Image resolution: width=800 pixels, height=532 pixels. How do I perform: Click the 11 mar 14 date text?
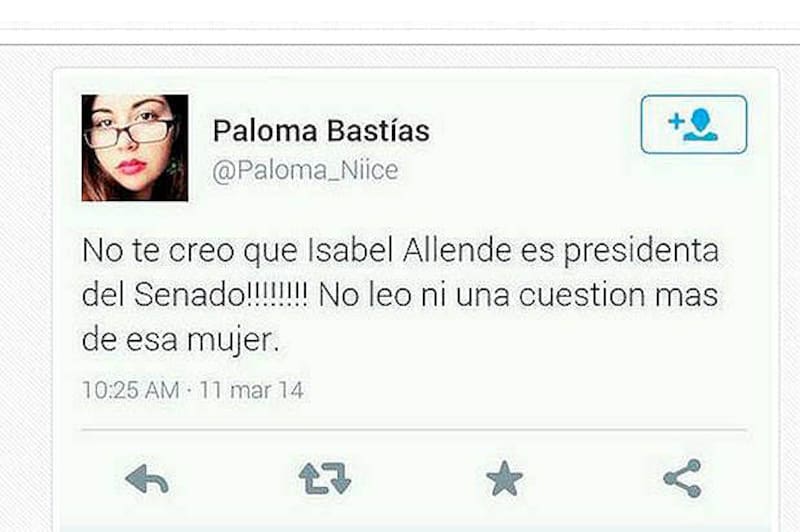252,391
